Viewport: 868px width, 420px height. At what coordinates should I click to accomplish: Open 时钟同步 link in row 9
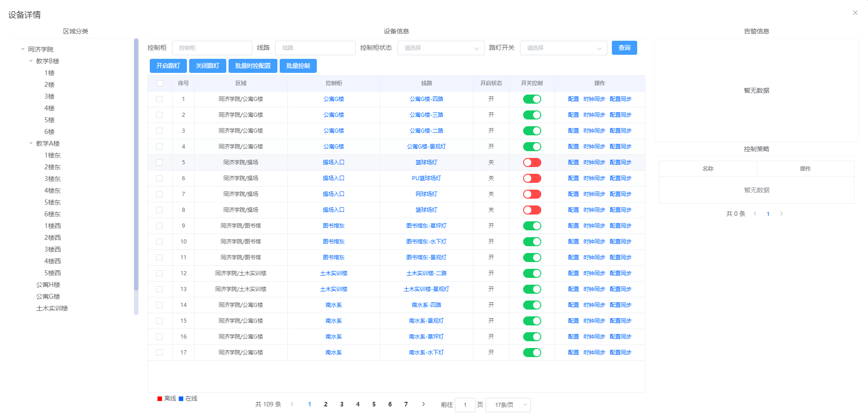tap(594, 225)
